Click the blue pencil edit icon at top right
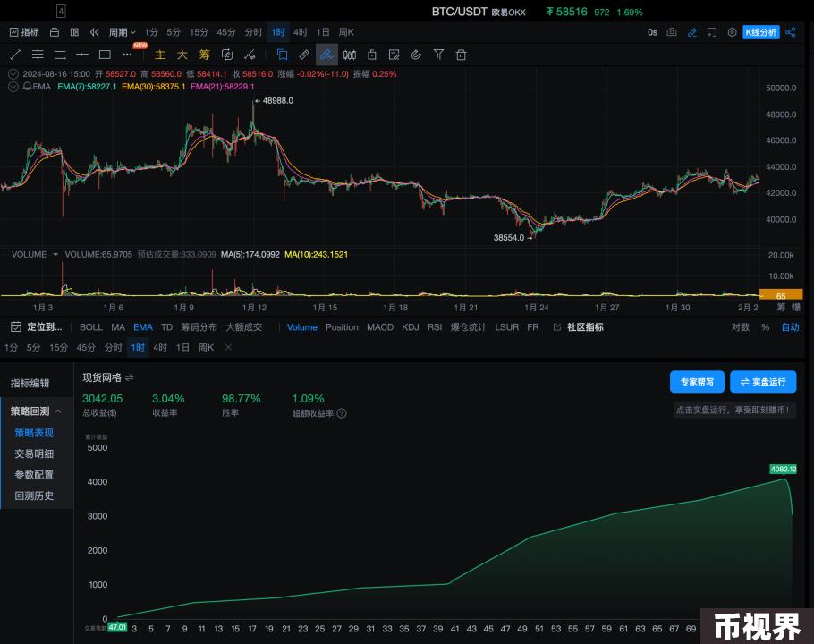Screen dimensions: 814x644 [692, 32]
